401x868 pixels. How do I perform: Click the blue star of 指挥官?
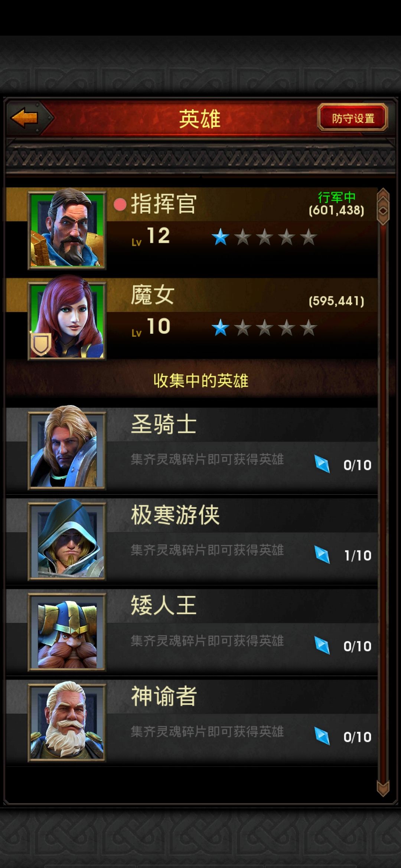pyautogui.click(x=220, y=237)
